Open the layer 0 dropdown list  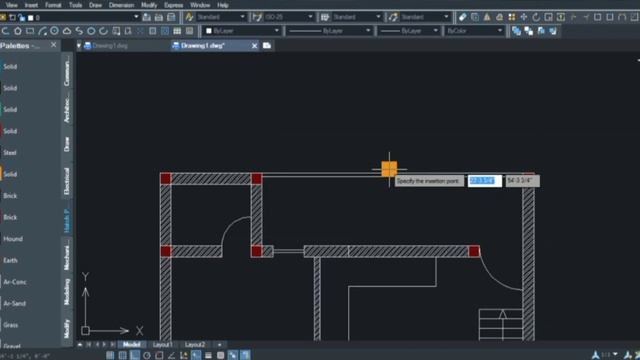coord(136,17)
